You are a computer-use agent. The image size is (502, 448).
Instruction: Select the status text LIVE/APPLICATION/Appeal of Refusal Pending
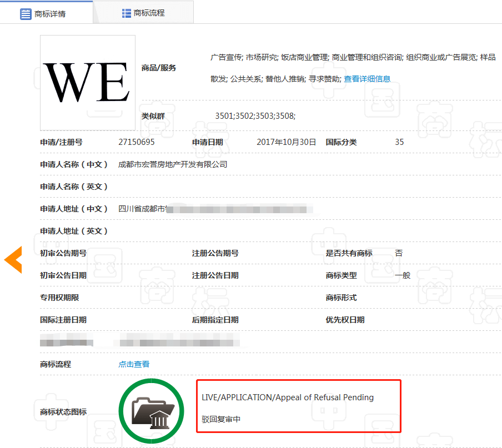coord(288,397)
